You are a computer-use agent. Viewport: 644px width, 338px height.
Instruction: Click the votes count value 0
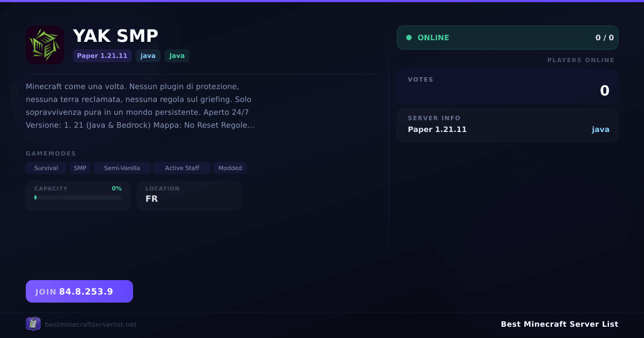click(604, 91)
